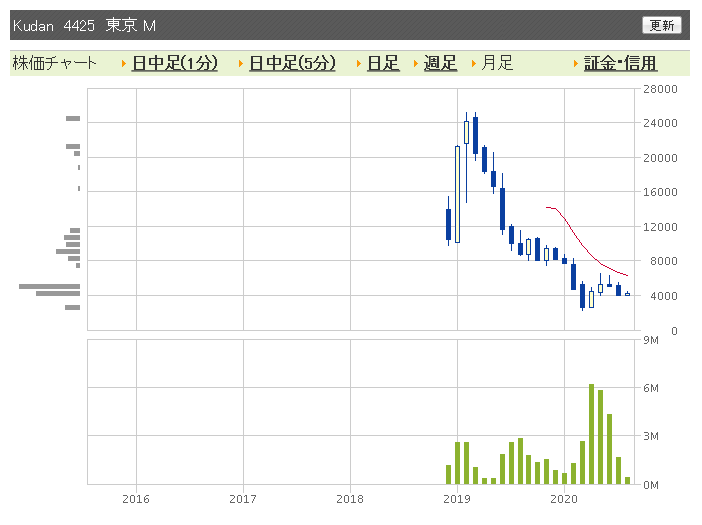702x525 pixels.
Task: Click orange arrow before 証金・信用
Action: point(576,64)
